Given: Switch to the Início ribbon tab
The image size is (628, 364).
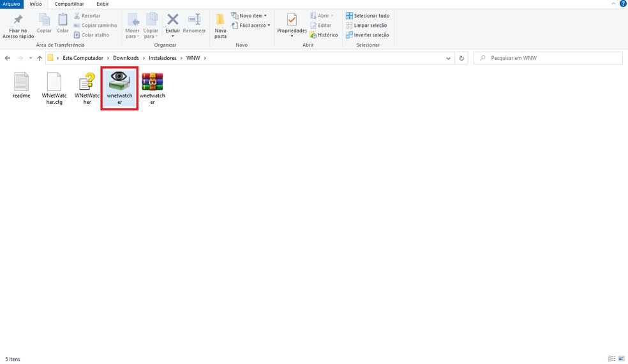Looking at the screenshot, I should point(36,4).
